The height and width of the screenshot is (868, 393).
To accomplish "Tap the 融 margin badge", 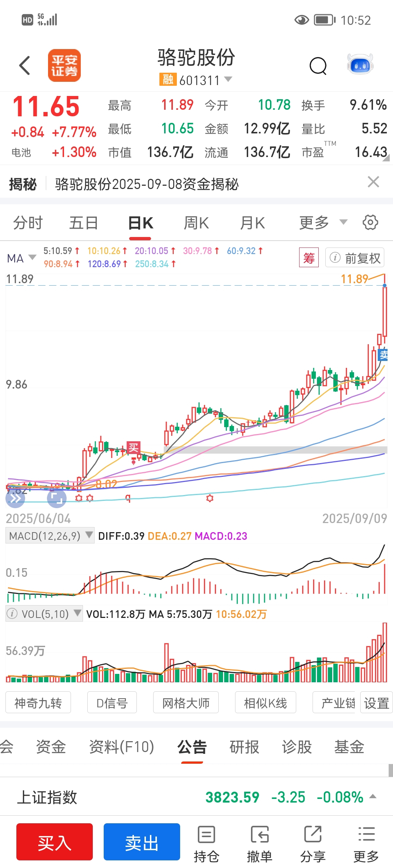I will tap(168, 79).
